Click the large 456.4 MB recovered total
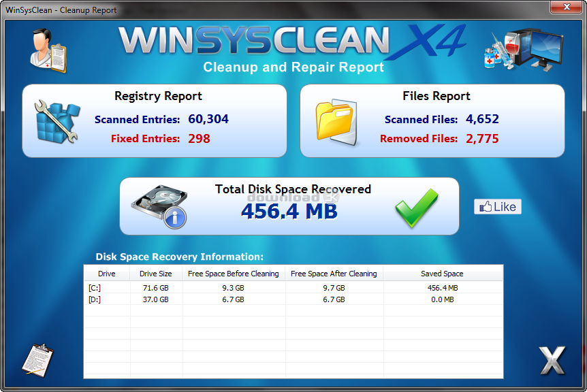This screenshot has height=392, width=587. [x=289, y=211]
